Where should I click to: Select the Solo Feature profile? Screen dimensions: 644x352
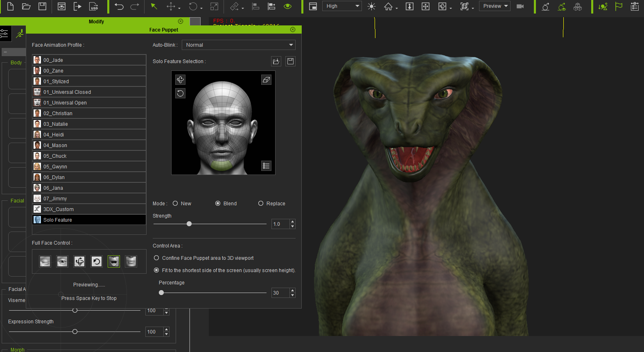(x=89, y=220)
